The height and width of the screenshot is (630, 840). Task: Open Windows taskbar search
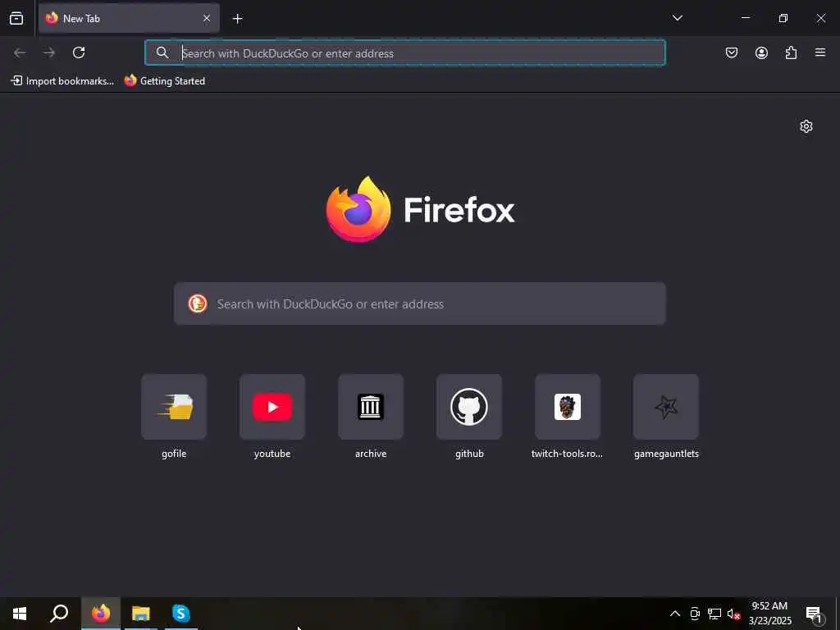pos(59,614)
